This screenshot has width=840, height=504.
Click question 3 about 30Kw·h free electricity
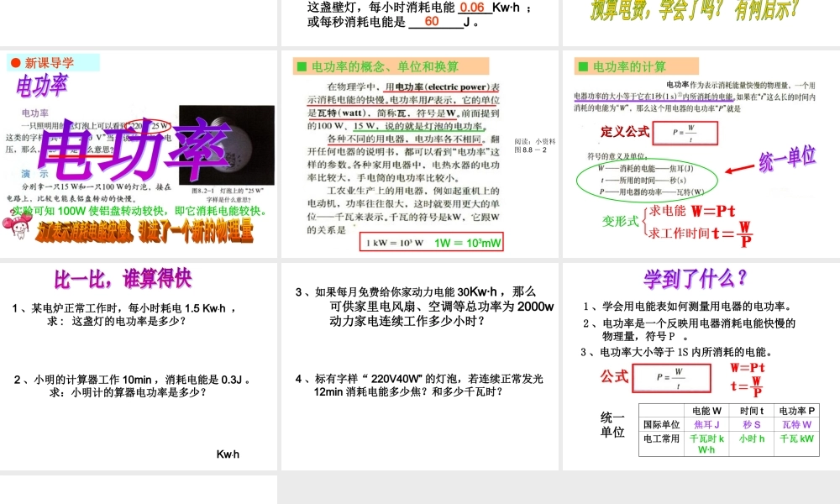click(424, 307)
